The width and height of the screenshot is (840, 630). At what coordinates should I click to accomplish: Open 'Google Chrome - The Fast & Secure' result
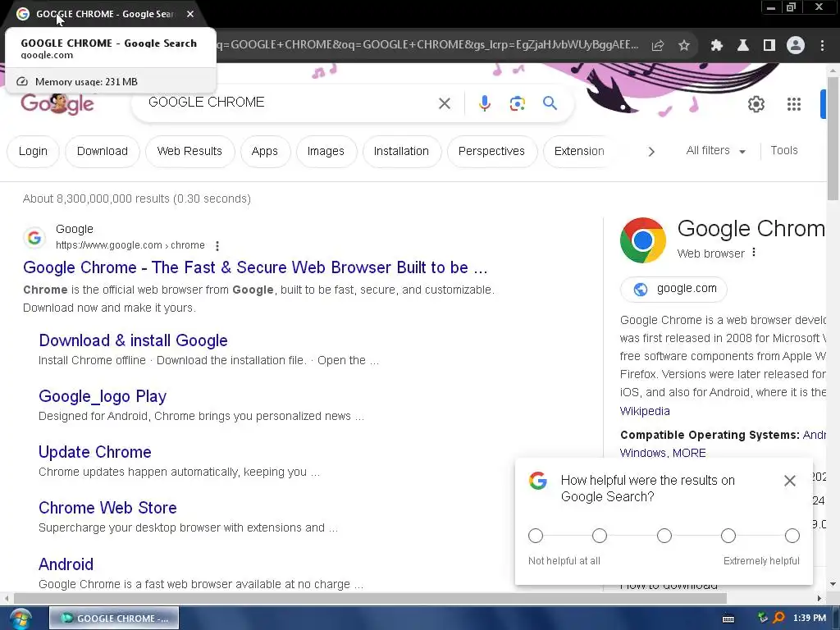pyautogui.click(x=255, y=267)
